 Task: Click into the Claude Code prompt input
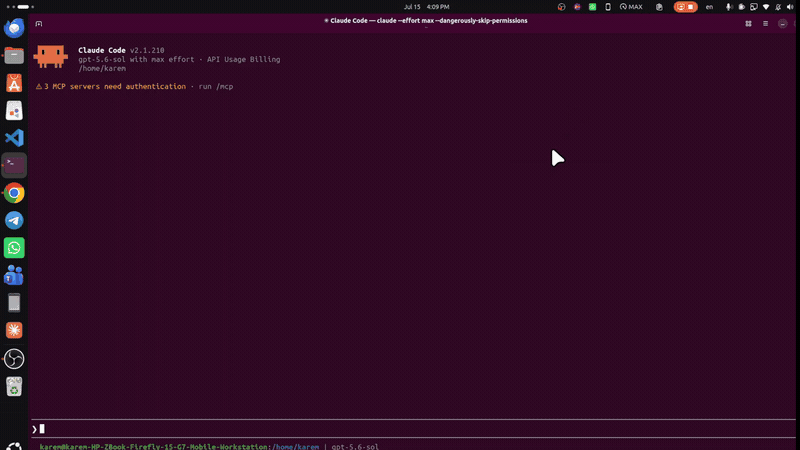coord(412,429)
